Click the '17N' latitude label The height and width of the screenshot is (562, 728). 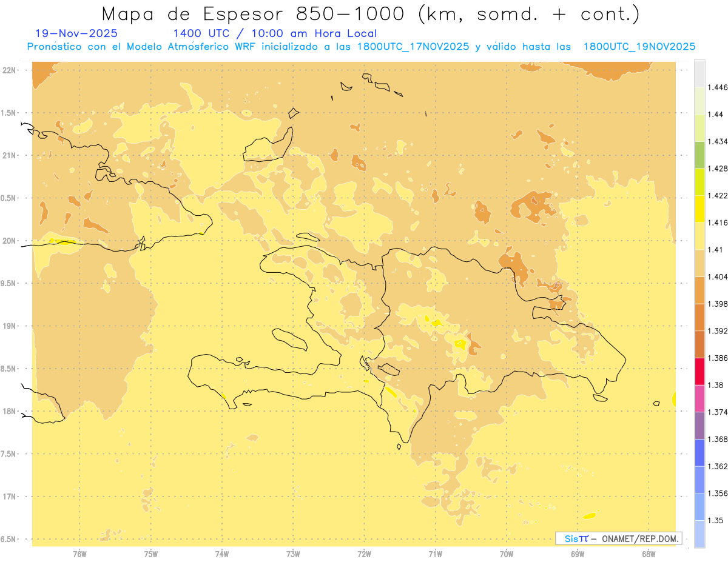click(9, 497)
